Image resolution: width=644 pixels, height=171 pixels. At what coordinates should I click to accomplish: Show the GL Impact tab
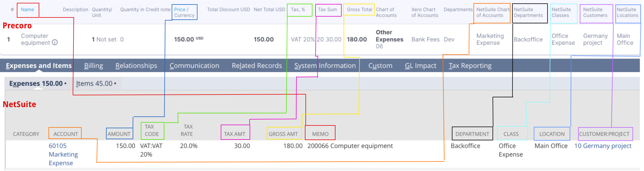tap(421, 66)
